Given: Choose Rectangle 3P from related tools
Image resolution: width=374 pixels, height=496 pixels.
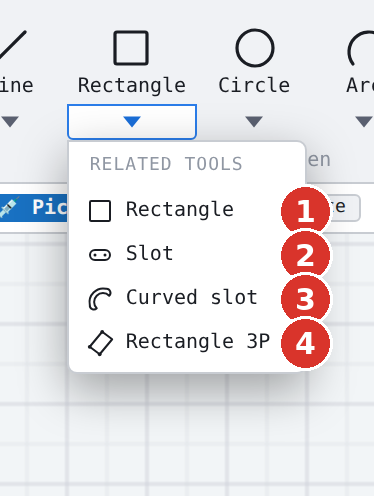Looking at the screenshot, I should 187,342.
